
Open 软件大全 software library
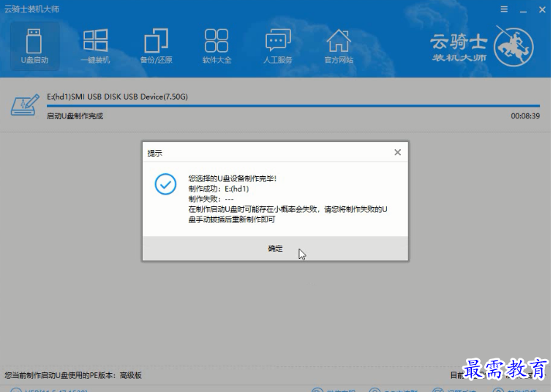217,47
